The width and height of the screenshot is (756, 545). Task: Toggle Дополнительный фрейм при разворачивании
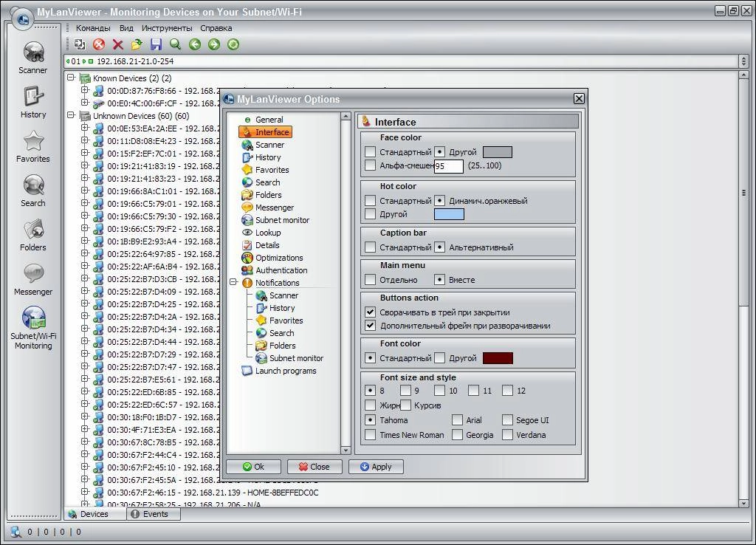[371, 326]
